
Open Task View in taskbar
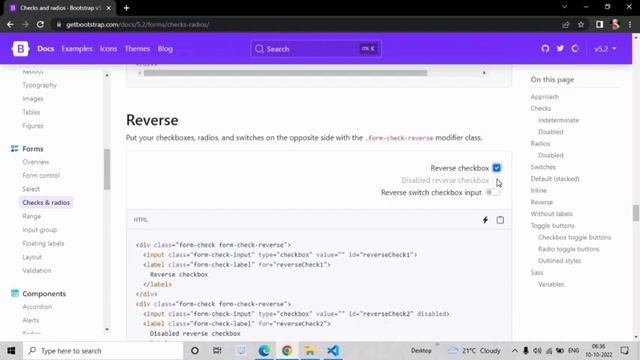coord(217,351)
